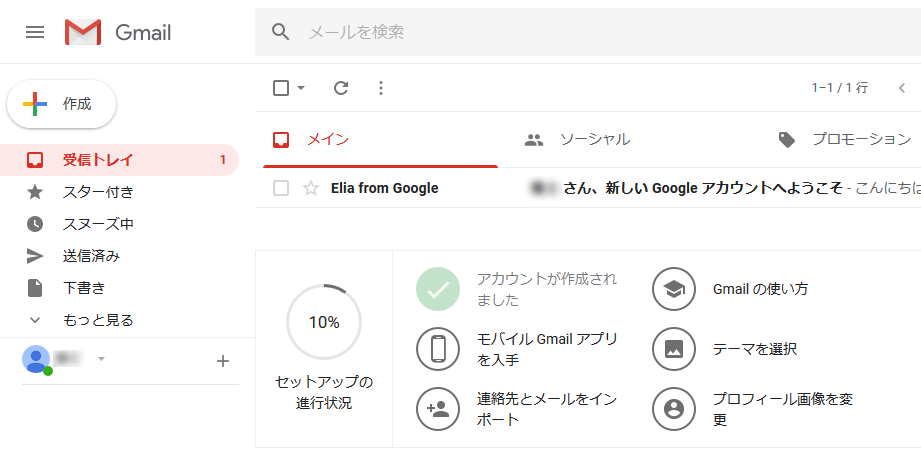Click the 10% setup progress circle

tap(324, 322)
